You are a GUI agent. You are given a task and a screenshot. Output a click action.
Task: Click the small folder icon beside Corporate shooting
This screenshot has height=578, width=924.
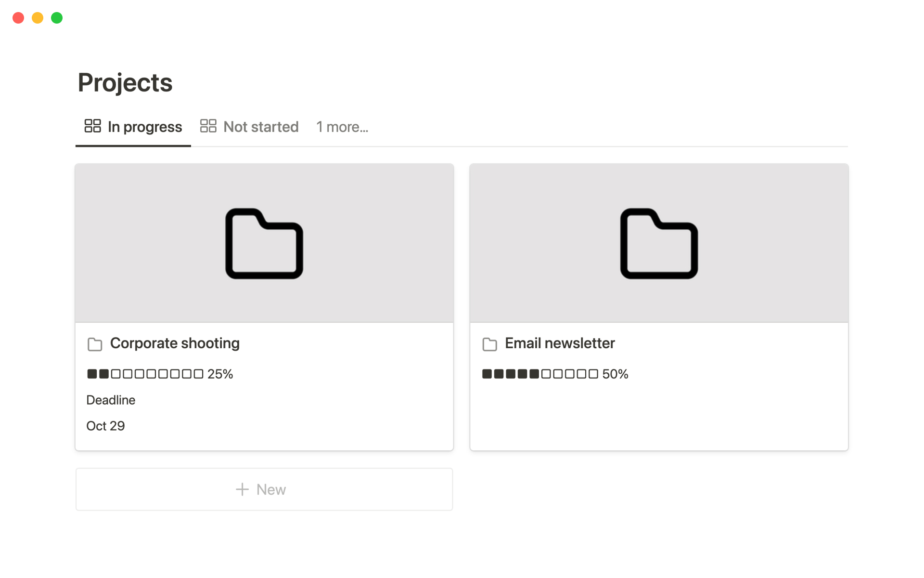pyautogui.click(x=95, y=344)
